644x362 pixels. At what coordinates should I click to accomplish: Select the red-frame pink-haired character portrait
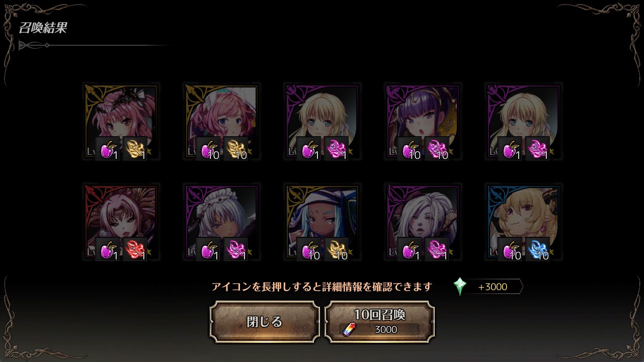(121, 222)
